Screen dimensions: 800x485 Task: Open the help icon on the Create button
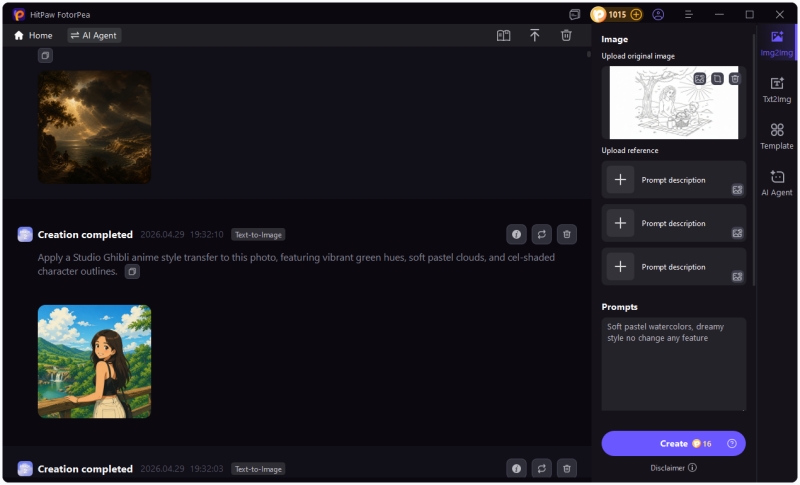[x=732, y=444]
